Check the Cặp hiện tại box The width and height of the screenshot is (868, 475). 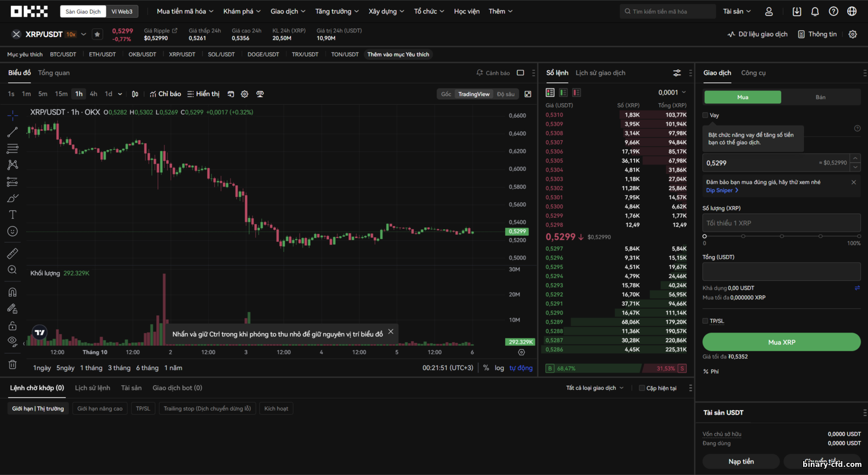coord(642,388)
